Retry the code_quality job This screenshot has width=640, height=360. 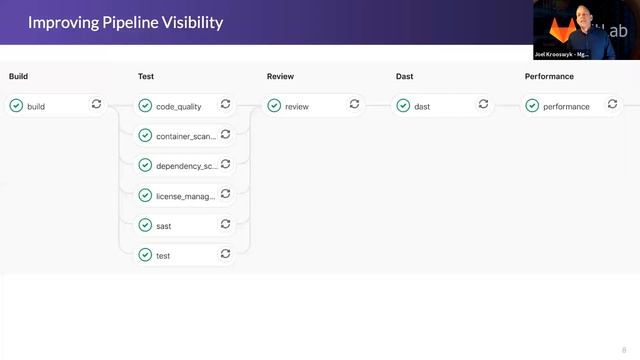225,104
